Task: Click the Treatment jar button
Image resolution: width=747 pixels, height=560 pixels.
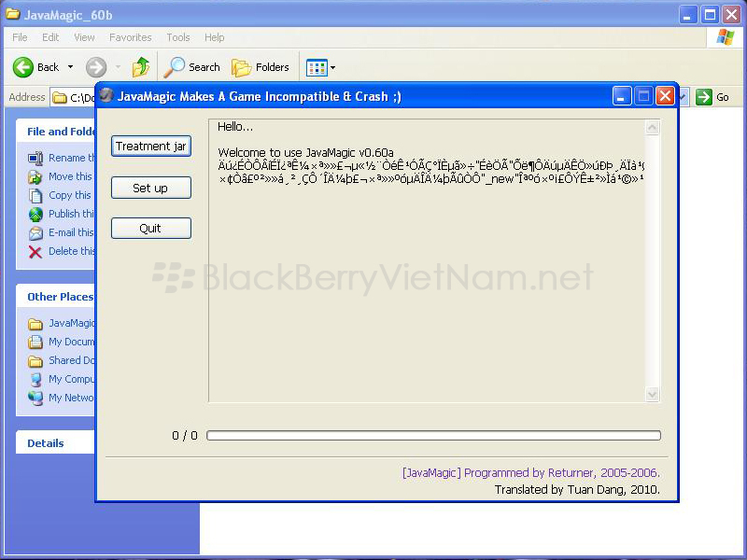Action: click(151, 147)
